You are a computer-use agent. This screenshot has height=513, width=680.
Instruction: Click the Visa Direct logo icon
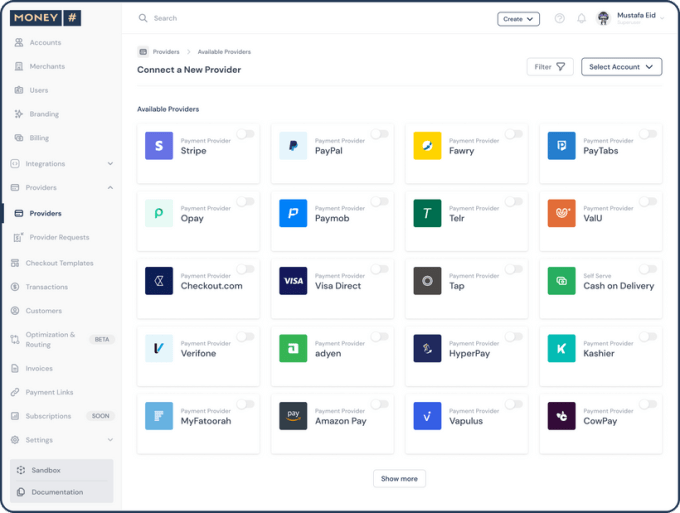point(293,281)
